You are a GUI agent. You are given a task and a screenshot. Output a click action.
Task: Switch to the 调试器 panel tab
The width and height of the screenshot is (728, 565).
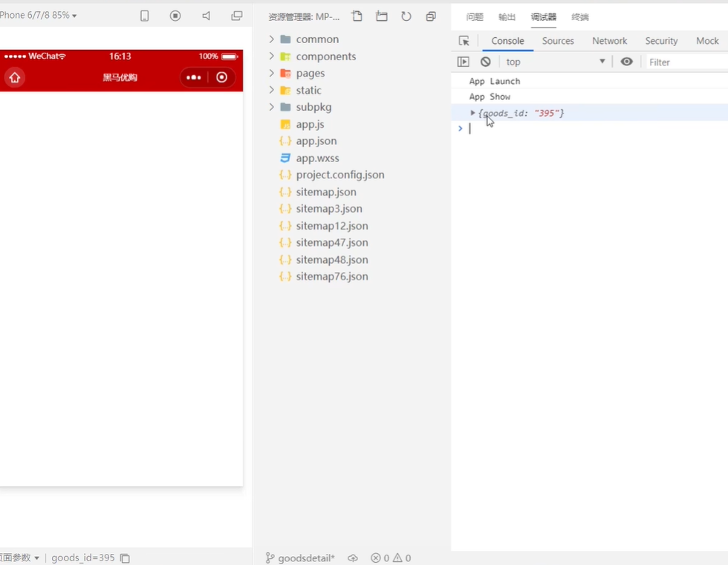tap(544, 17)
